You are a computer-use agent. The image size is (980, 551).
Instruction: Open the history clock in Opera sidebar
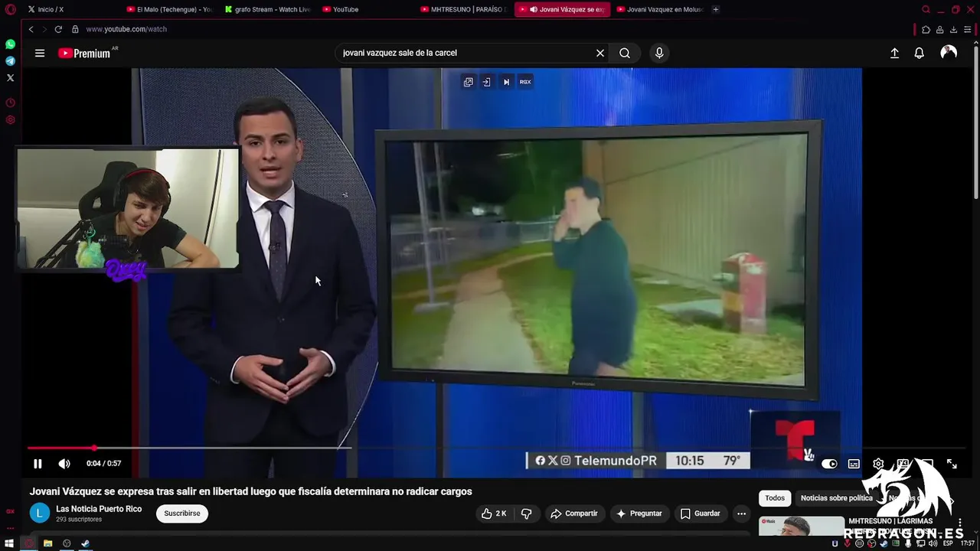[10, 103]
